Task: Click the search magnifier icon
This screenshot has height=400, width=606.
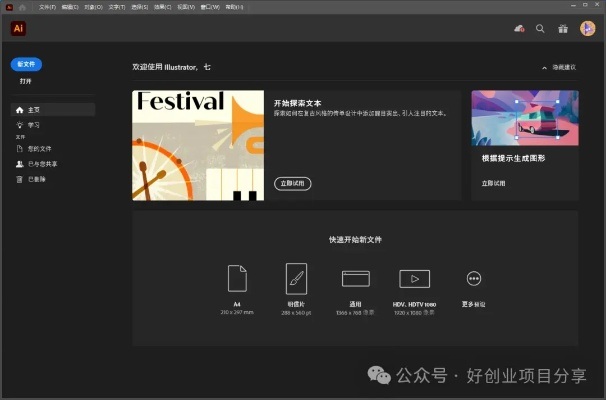Action: pyautogui.click(x=540, y=29)
